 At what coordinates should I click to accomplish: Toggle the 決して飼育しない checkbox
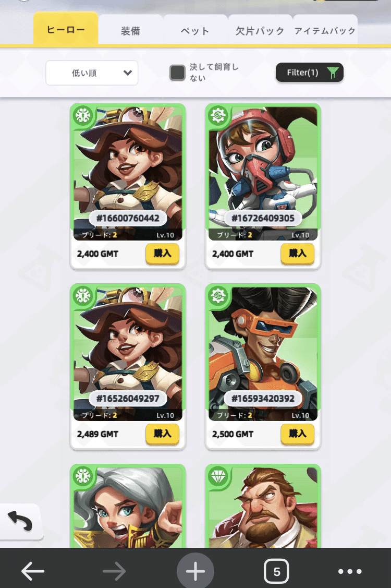177,73
